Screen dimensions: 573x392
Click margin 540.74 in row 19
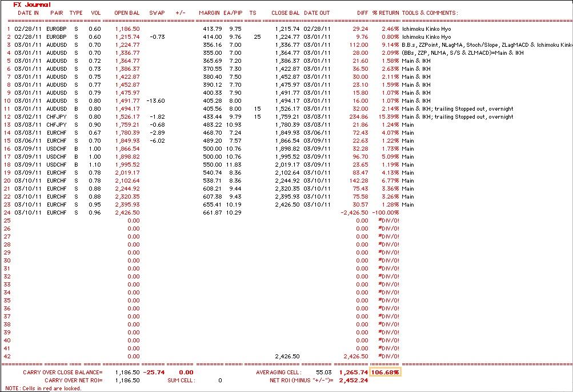[213, 173]
